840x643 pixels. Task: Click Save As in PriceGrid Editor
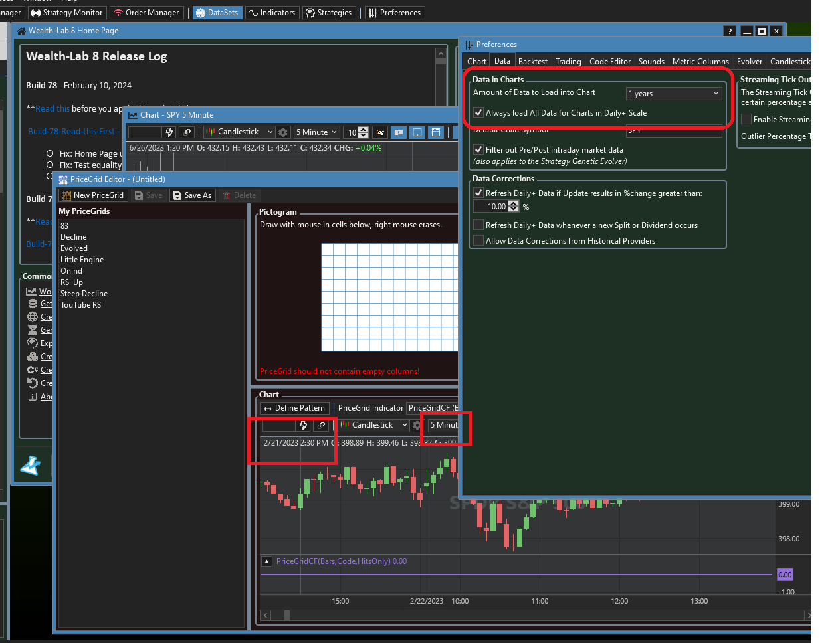[x=192, y=195]
